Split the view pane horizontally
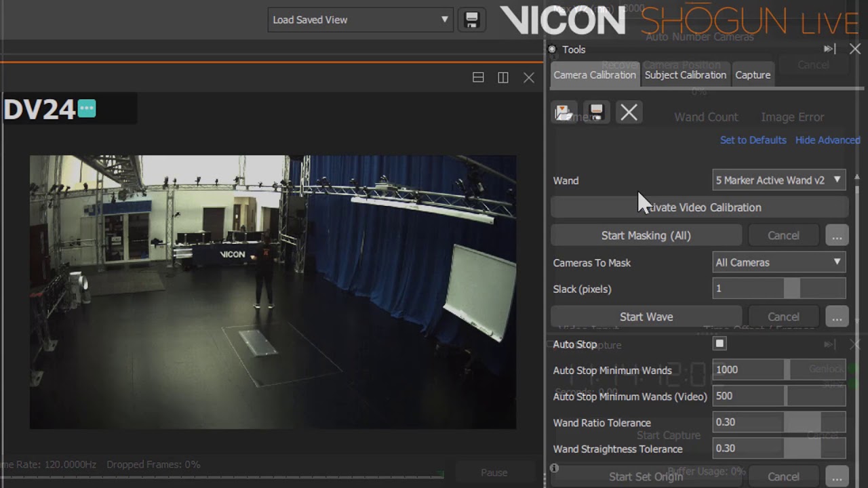Viewport: 868px width, 488px height. pos(478,78)
